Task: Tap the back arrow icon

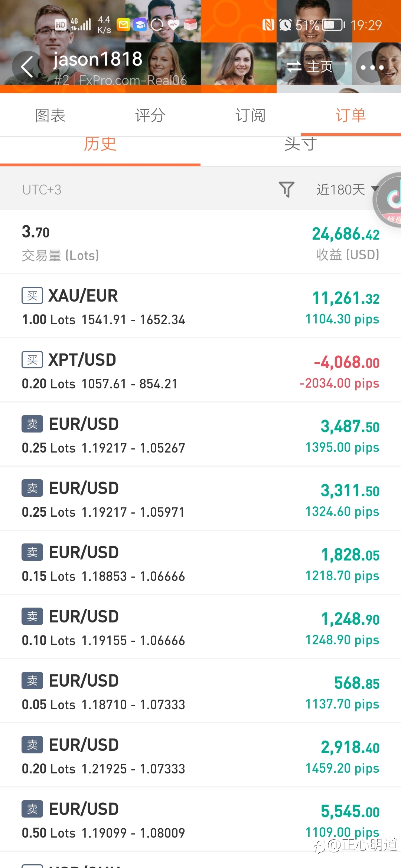Action: (27, 67)
